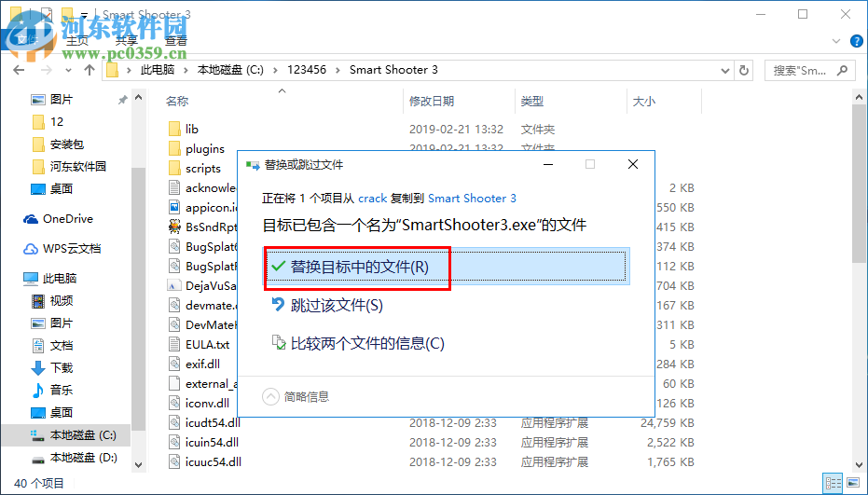
Task: Switch to large icons view layout
Action: 853,483
